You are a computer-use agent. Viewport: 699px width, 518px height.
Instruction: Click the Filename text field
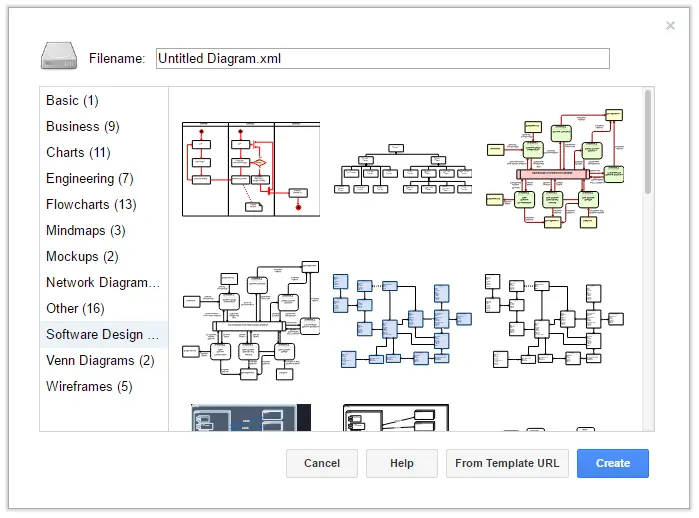tap(382, 58)
